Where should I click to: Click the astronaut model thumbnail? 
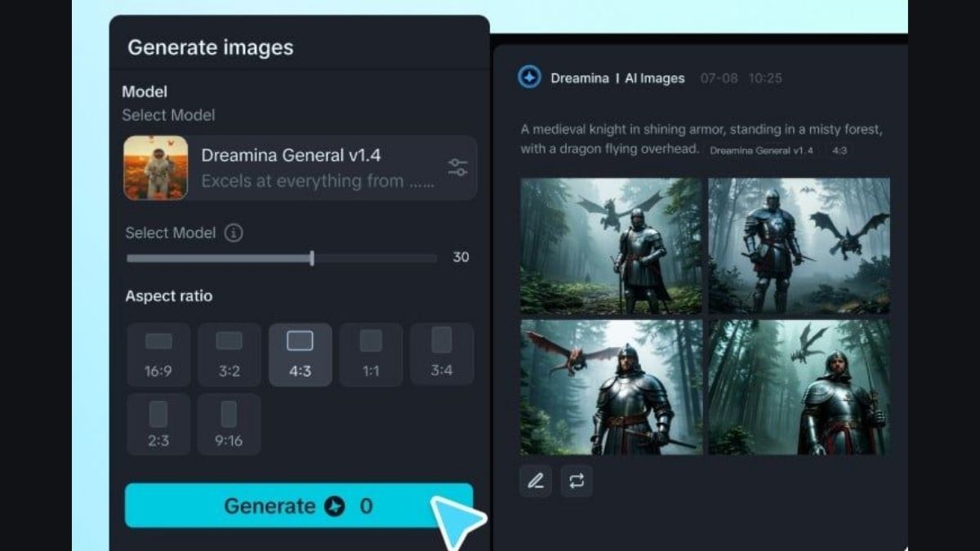[156, 168]
